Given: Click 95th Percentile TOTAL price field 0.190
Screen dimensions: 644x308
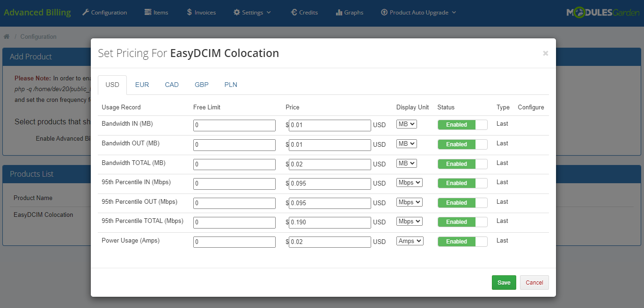Looking at the screenshot, I should point(330,222).
